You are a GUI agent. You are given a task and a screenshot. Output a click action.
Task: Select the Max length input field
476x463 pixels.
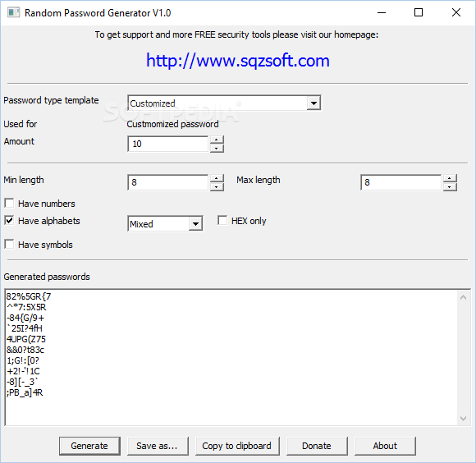pos(400,182)
